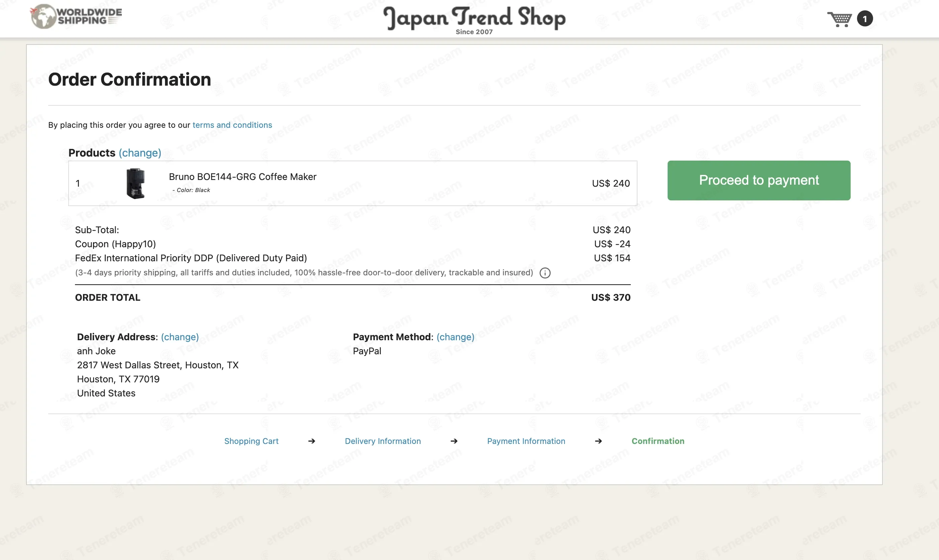Click the Worldwide Shipping logo

76,17
